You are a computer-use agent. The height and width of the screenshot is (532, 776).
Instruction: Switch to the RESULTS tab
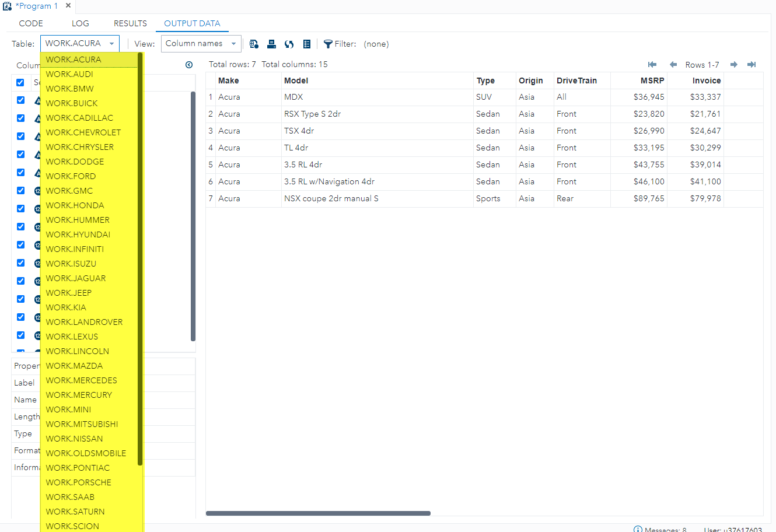[130, 23]
